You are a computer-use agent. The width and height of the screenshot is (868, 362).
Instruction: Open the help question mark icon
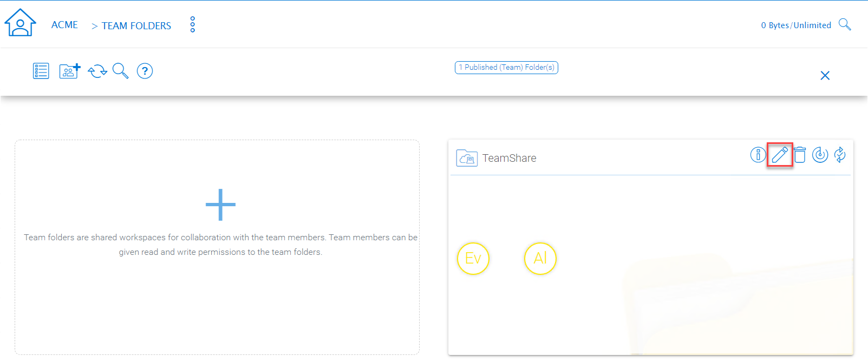[x=145, y=71]
